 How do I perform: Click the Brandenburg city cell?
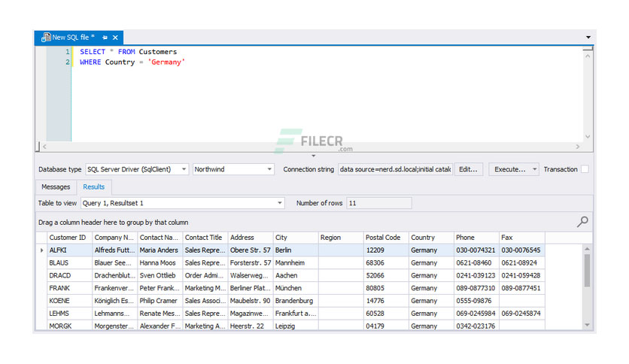tap(296, 301)
